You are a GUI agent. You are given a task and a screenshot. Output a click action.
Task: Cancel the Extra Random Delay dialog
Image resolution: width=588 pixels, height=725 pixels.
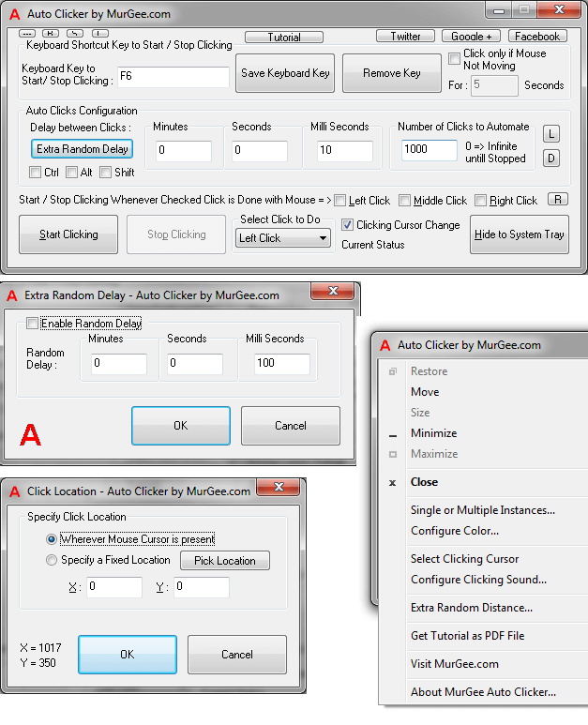coord(291,426)
